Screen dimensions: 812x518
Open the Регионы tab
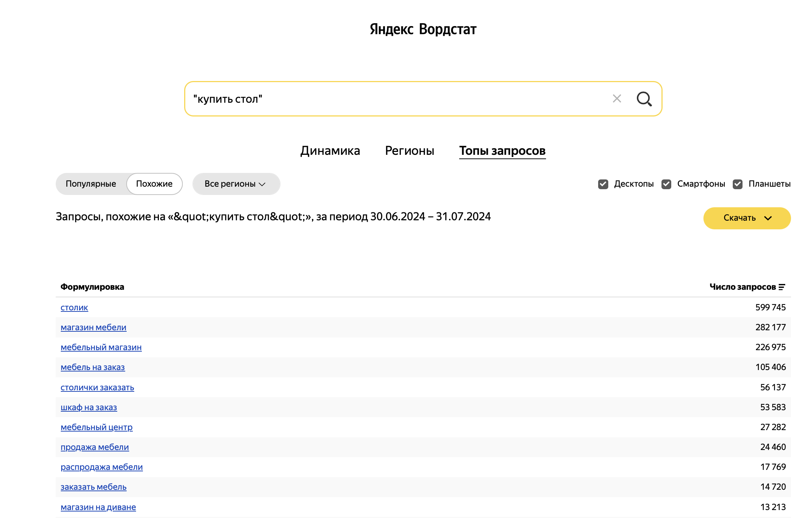(409, 150)
